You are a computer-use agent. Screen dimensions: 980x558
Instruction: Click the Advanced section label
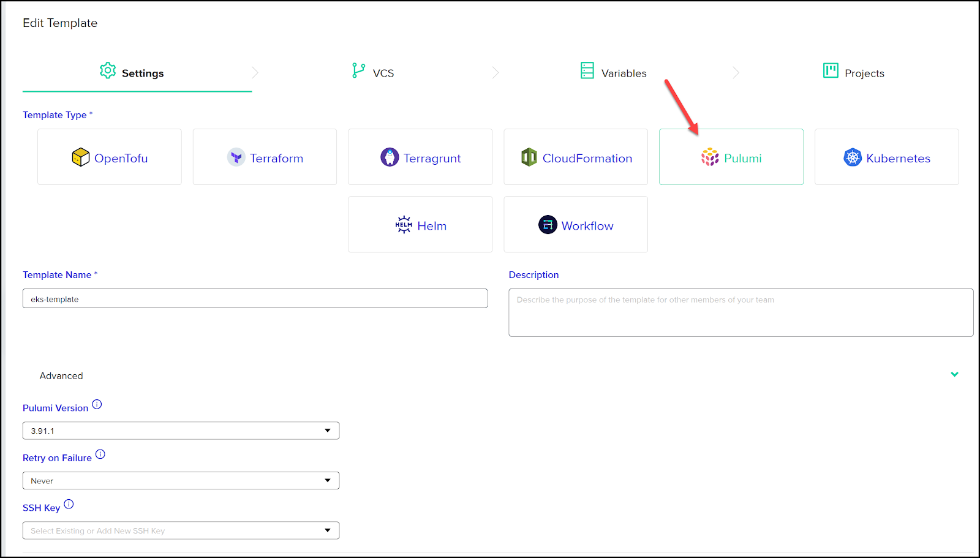point(61,375)
